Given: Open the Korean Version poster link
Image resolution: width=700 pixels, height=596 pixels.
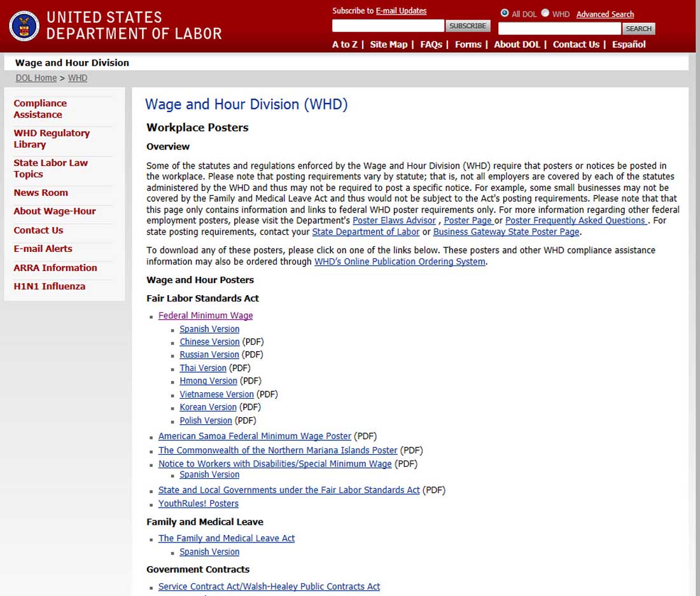Looking at the screenshot, I should [208, 408].
